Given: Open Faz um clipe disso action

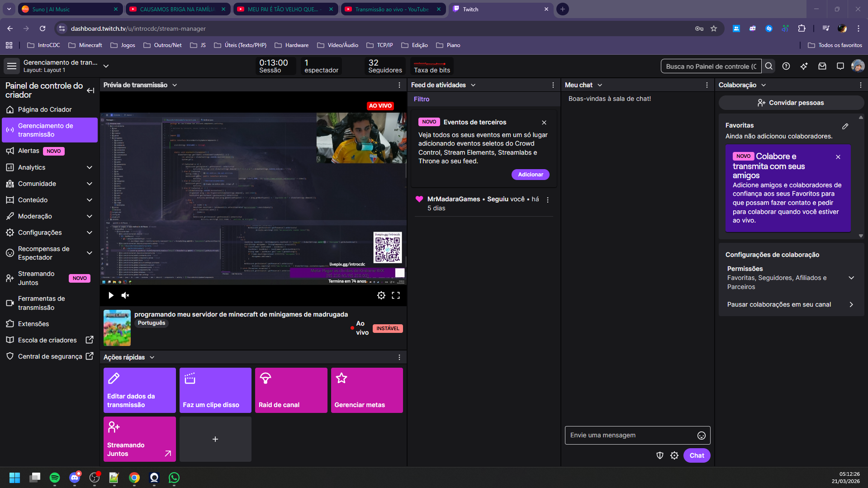Looking at the screenshot, I should [215, 390].
